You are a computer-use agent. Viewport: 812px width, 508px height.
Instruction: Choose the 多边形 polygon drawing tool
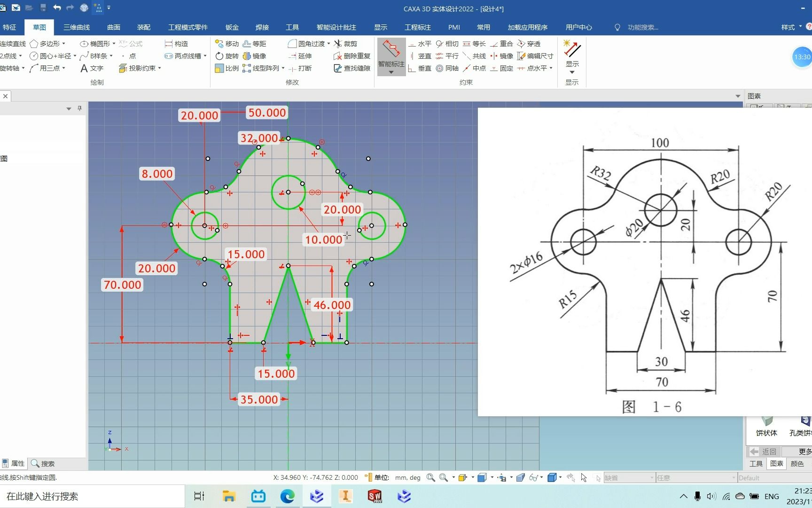coord(47,44)
